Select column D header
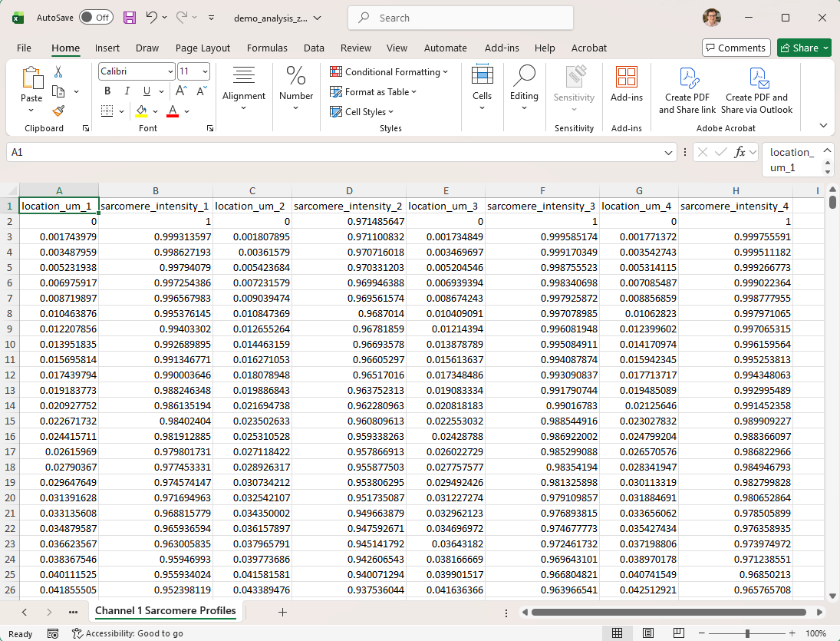 pos(349,191)
